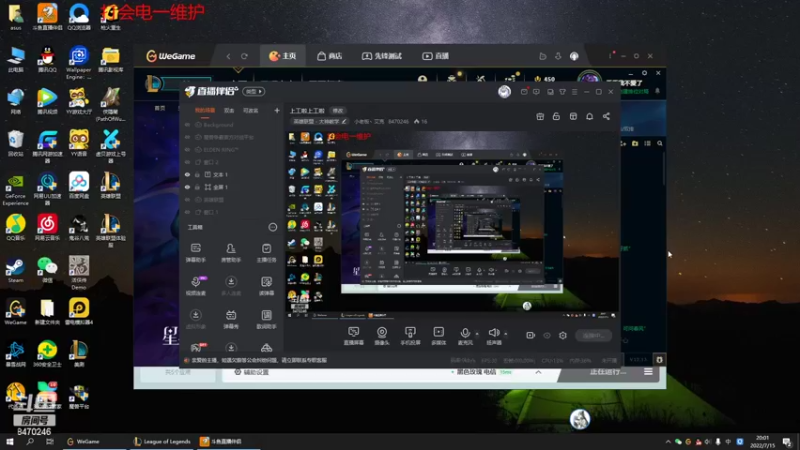Open the screen mode selector beside the companion logo
The width and height of the screenshot is (800, 450).
[x=254, y=91]
